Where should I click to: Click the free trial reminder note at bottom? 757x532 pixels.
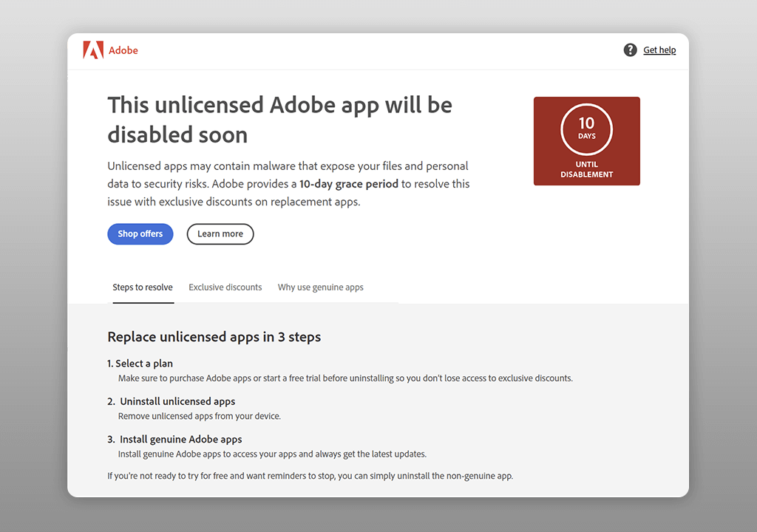pos(310,476)
